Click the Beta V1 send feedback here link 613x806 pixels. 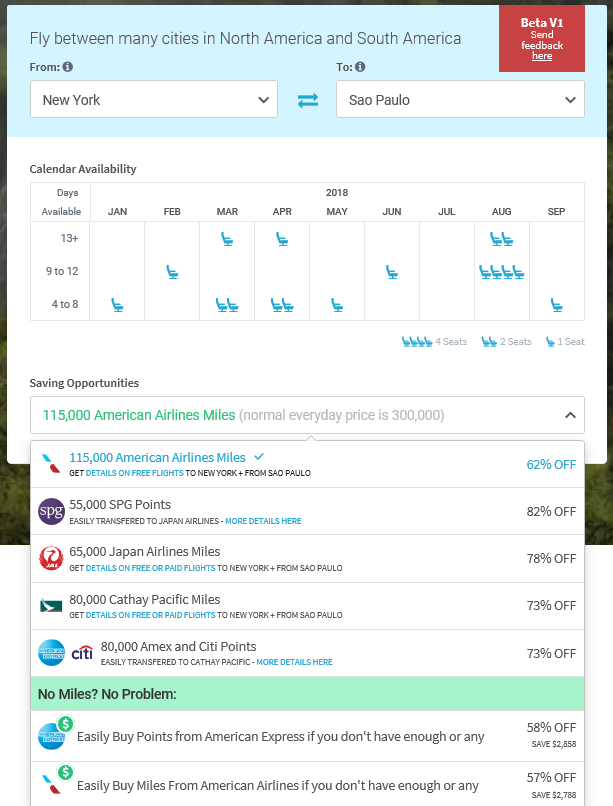(542, 56)
